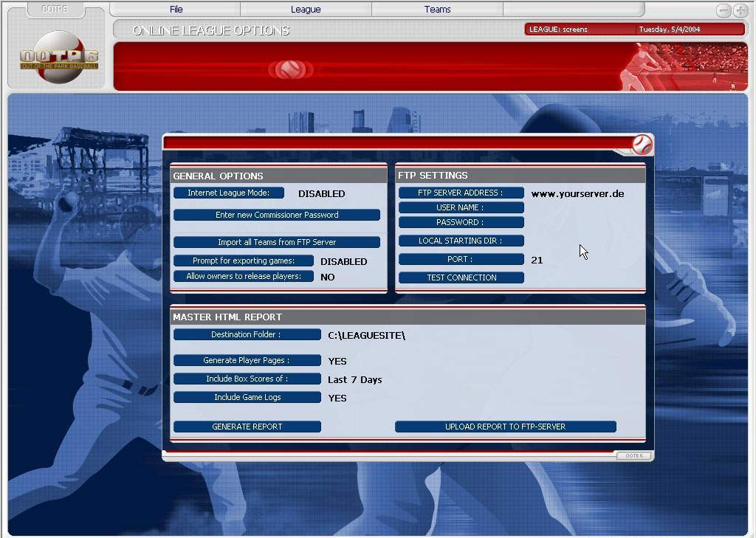Click the baseball emblem in red banner
This screenshot has height=538, width=756.
pos(290,69)
